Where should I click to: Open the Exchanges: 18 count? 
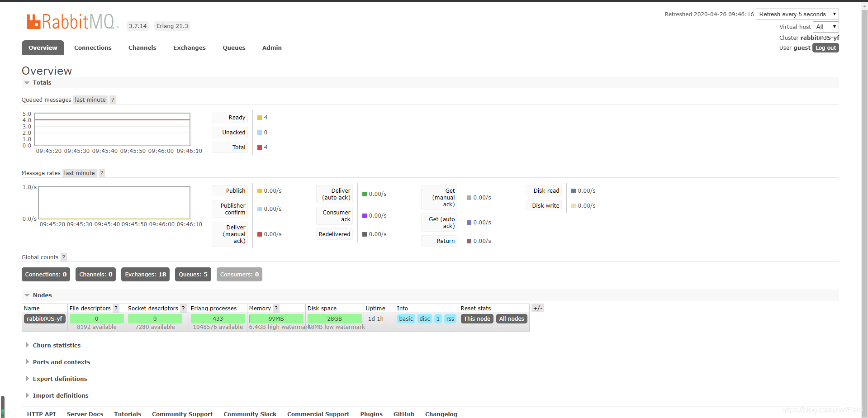(x=145, y=275)
